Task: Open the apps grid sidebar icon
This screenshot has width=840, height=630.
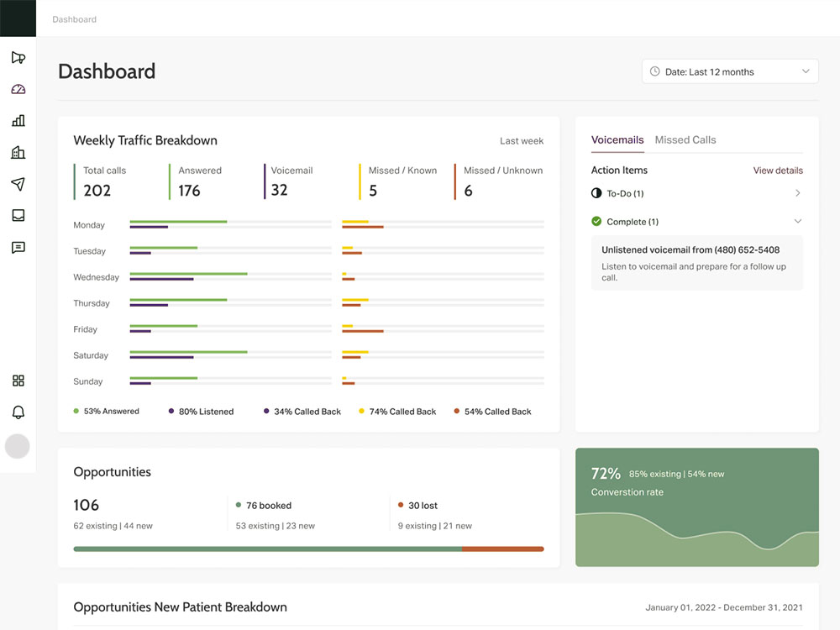Action: [18, 381]
